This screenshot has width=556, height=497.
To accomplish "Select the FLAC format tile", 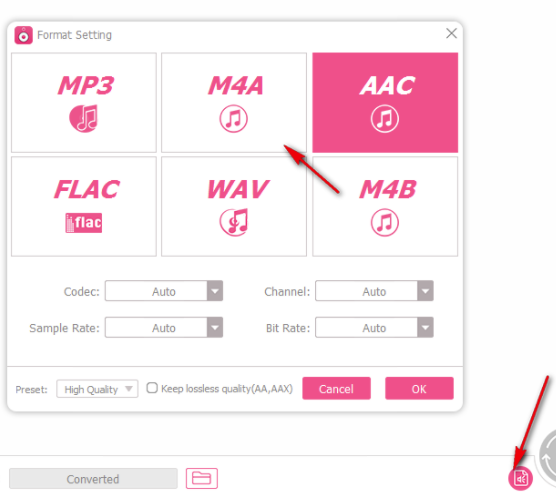I will 84,206.
